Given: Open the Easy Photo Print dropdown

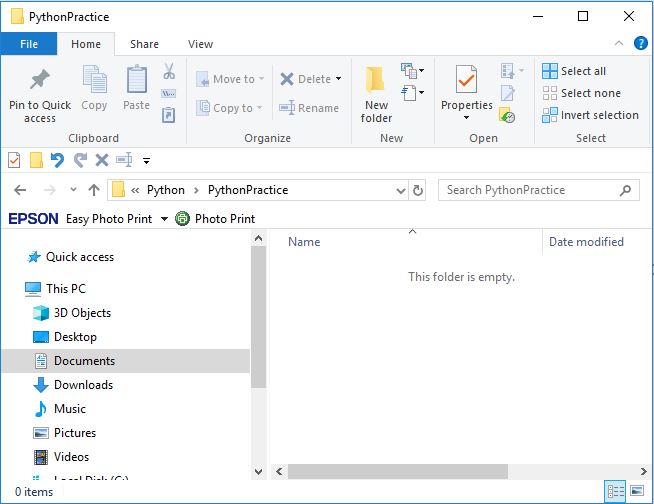Looking at the screenshot, I should point(164,219).
